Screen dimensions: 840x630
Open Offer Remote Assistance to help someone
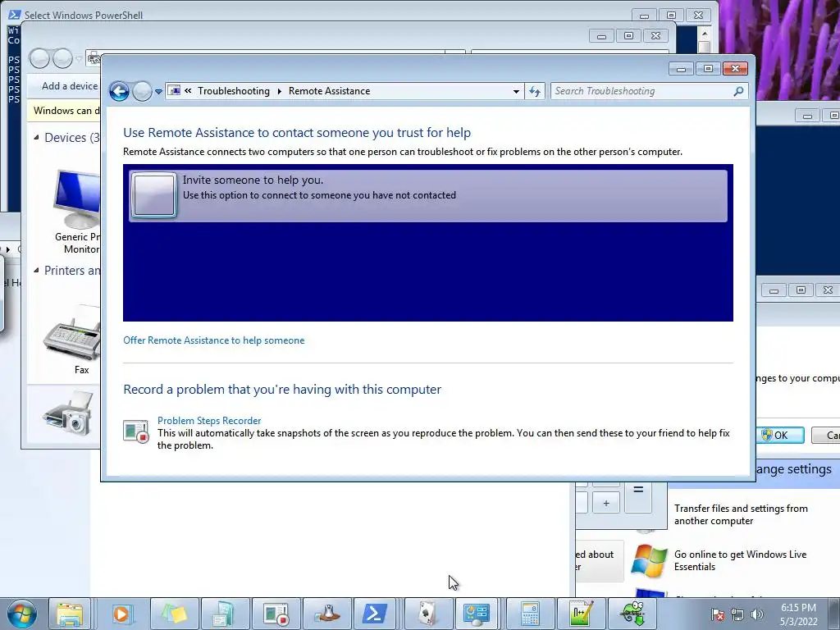[214, 340]
